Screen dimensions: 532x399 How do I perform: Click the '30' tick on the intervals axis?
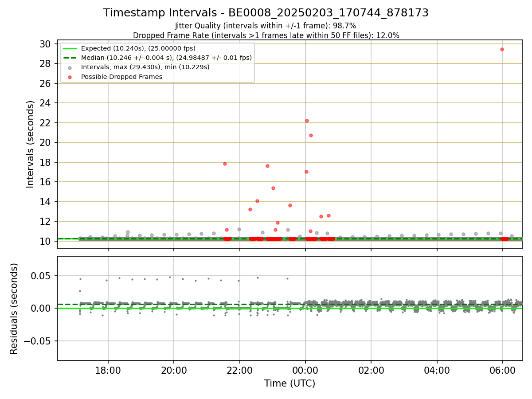coord(45,44)
